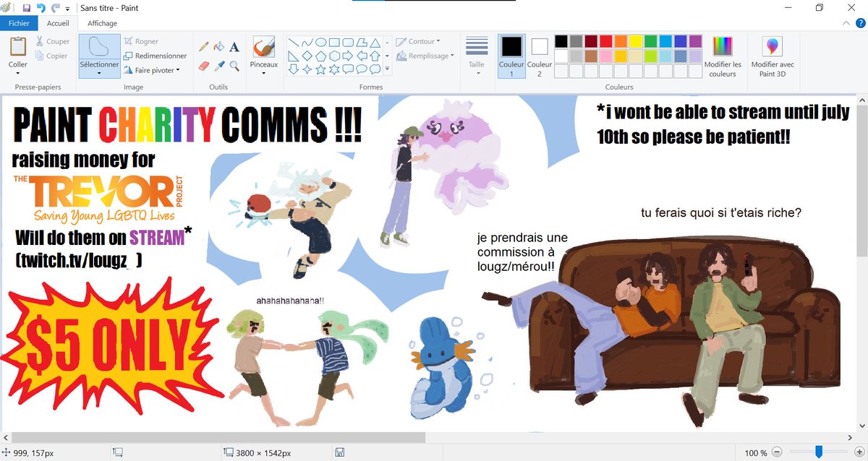Click the Copier button

51,56
